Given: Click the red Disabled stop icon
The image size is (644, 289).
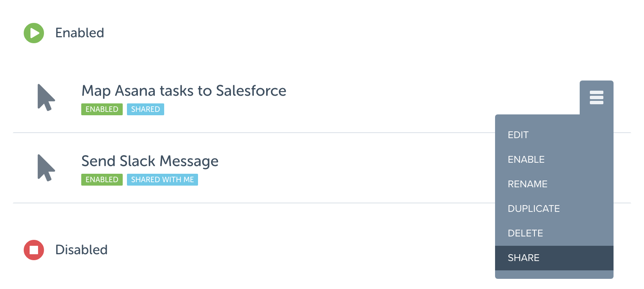Looking at the screenshot, I should (x=34, y=250).
